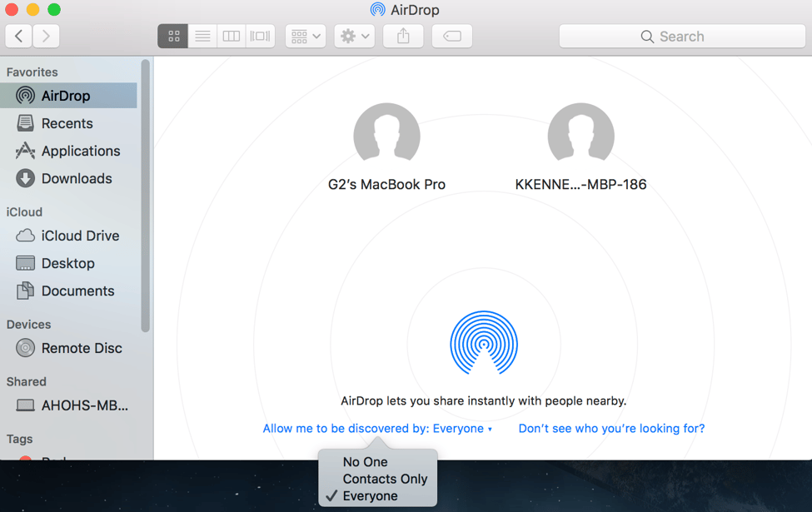812x512 pixels.
Task: Click the Remote Disc icon
Action: tap(25, 348)
